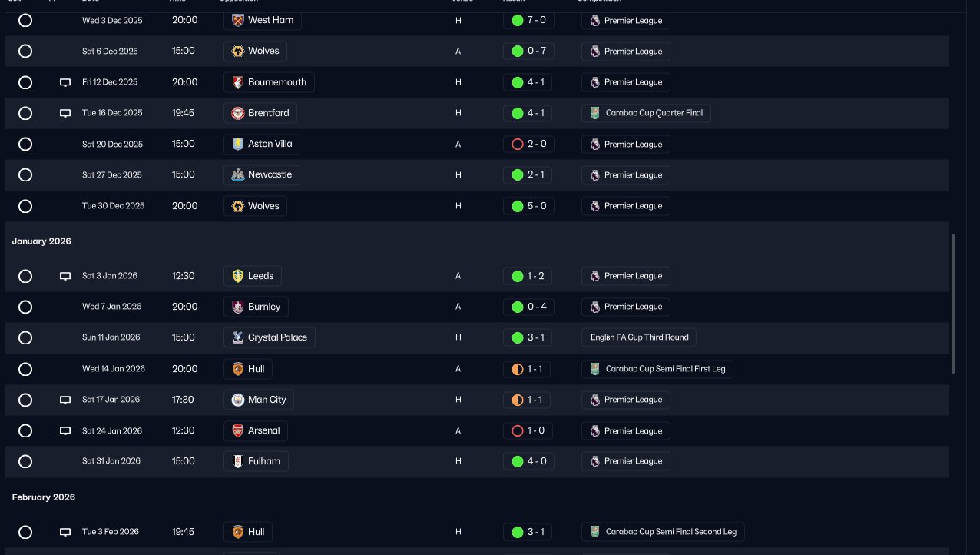Click the Carabao Cup Quarter Final trophy icon
The height and width of the screenshot is (555, 980).
[x=594, y=113]
